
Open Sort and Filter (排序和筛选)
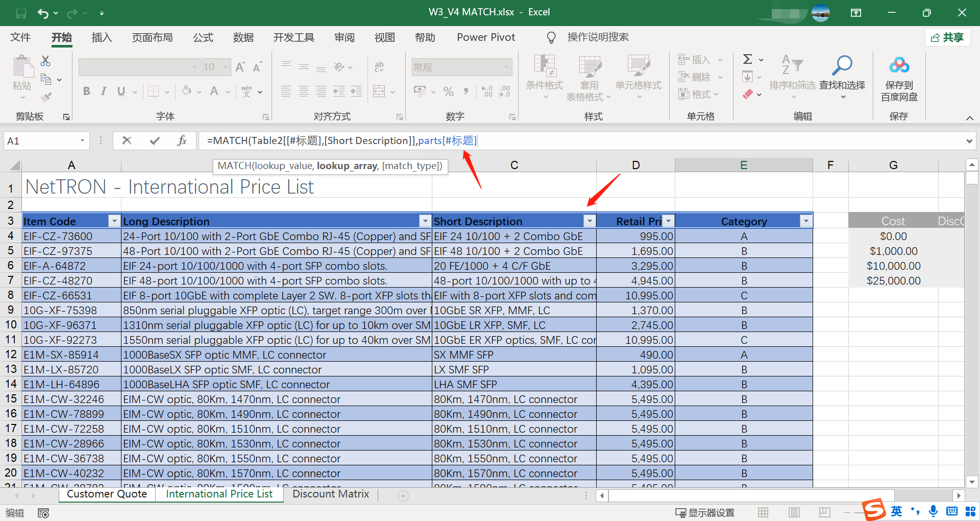[793, 77]
